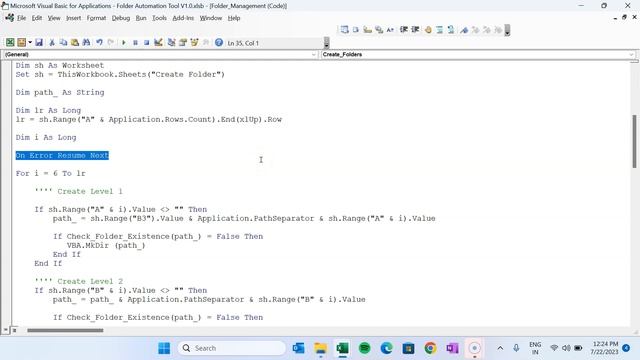640x360 pixels.
Task: Open Standard toolbar options overflow arrow
Action: [327, 42]
